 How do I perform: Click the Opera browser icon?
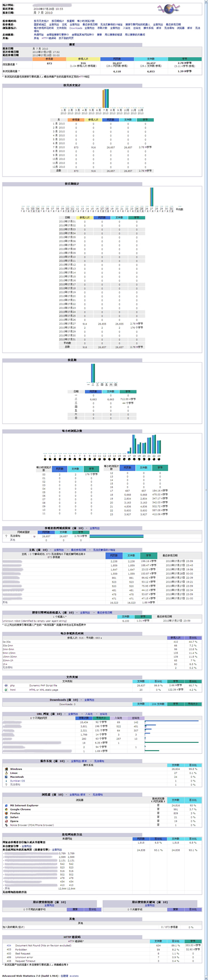click(x=6, y=821)
